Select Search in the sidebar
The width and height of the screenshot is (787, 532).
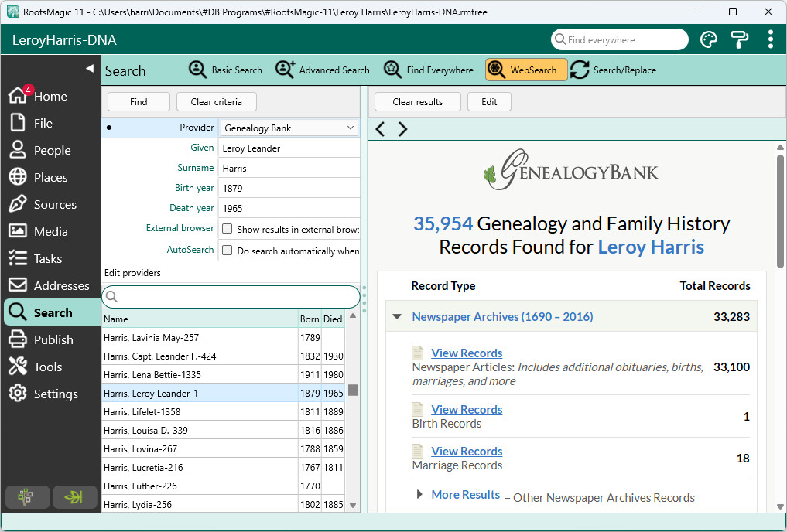coord(52,312)
